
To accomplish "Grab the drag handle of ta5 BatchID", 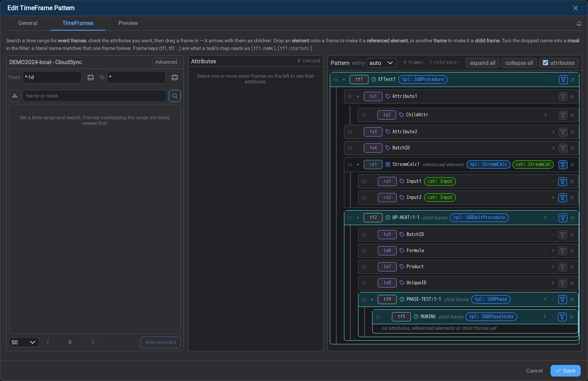I will 364,235.
